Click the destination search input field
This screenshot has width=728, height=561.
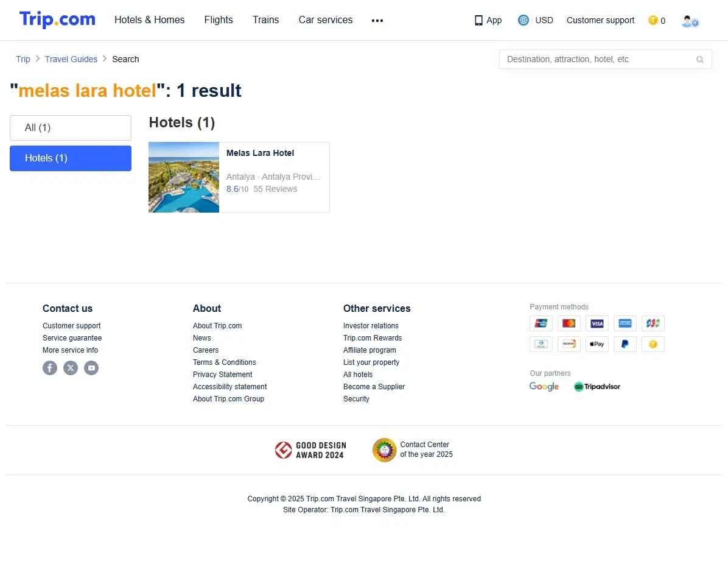pos(606,59)
